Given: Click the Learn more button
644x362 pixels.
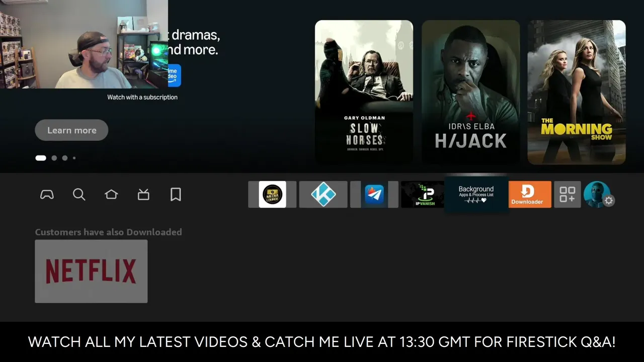Looking at the screenshot, I should [71, 130].
